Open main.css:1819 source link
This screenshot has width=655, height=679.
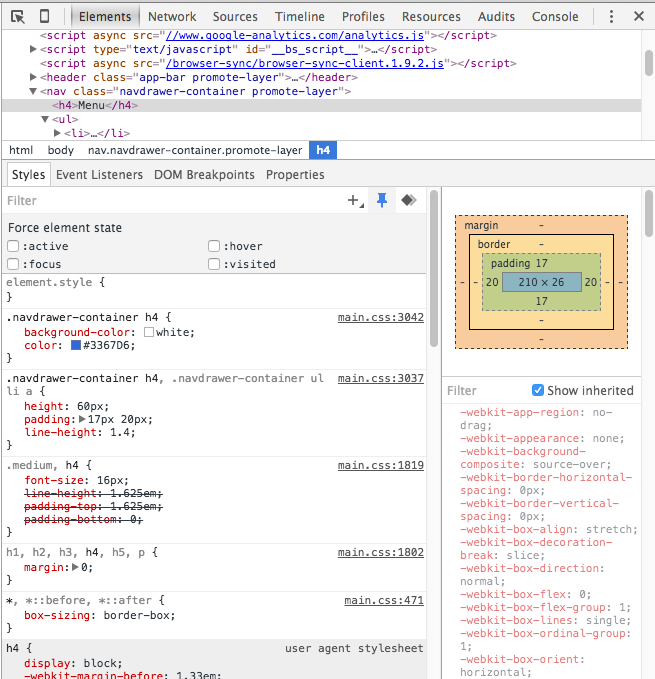(x=381, y=466)
